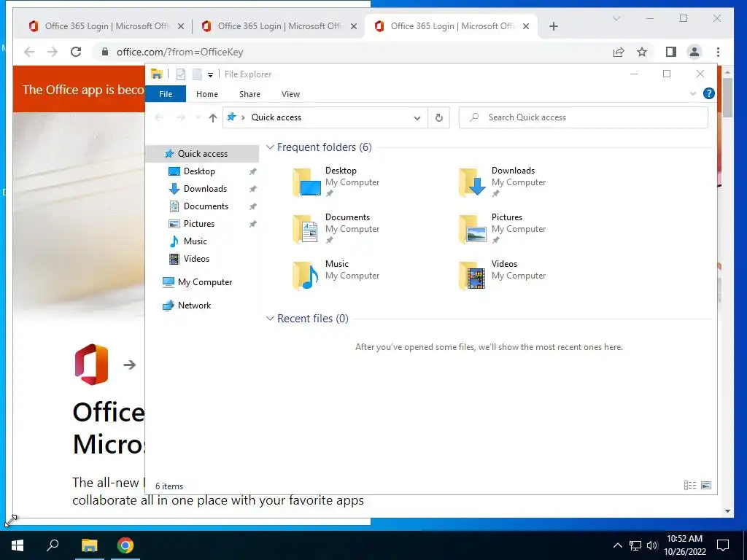Click the "6 items" status bar text
747x560 pixels.
point(169,486)
